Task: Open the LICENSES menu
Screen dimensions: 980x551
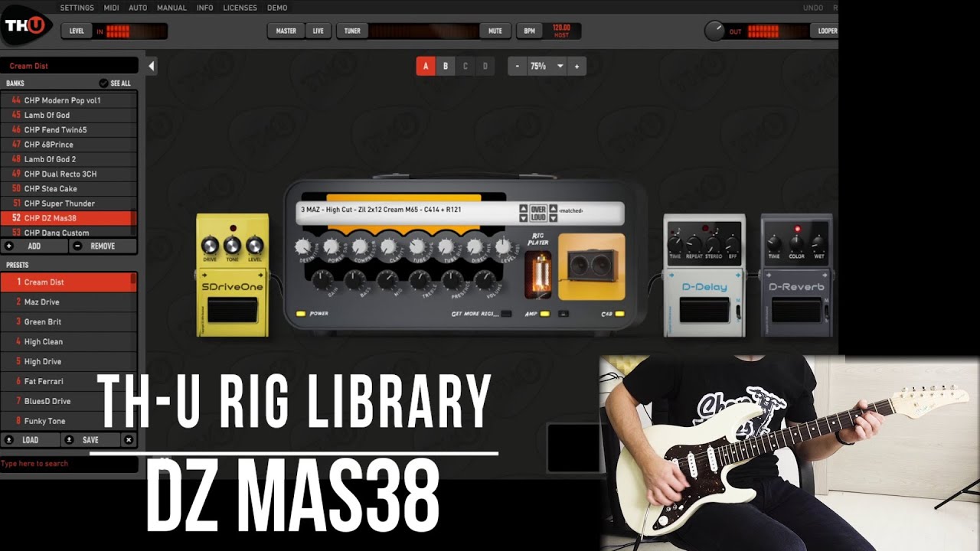Action: (x=240, y=8)
